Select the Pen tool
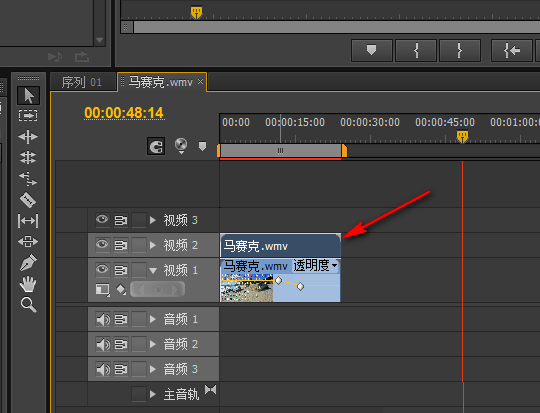The width and height of the screenshot is (540, 413). [28, 262]
